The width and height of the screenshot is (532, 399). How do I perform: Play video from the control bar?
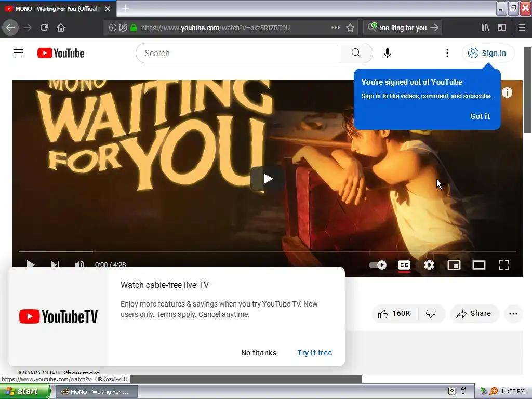click(x=31, y=264)
